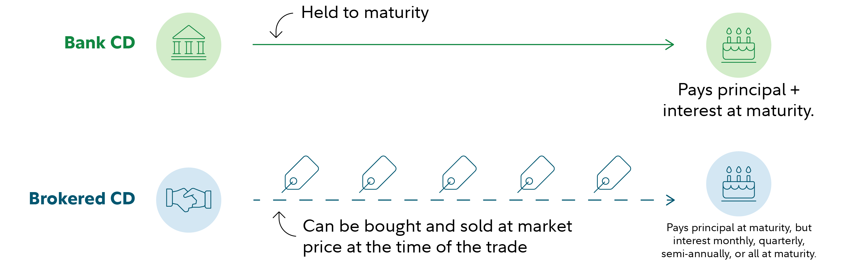This screenshot has width=868, height=272.
Task: Click the green birthday cake icon
Action: (x=739, y=45)
